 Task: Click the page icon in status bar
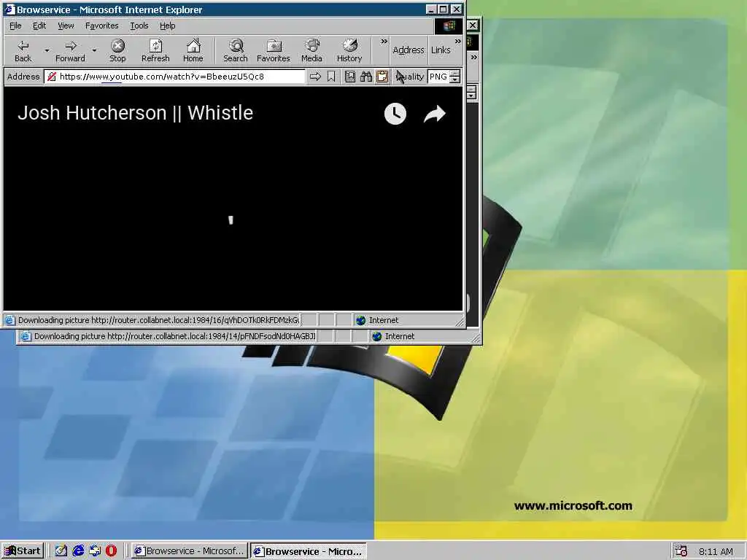click(10, 320)
